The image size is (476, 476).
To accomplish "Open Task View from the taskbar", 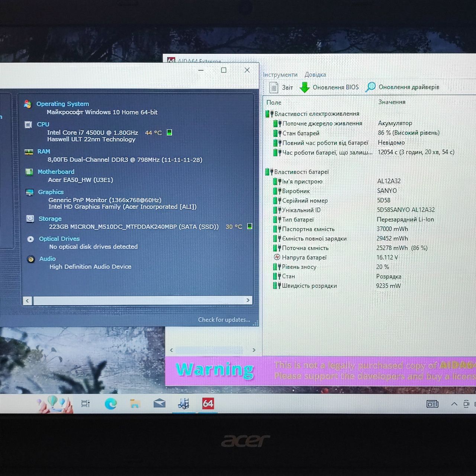I will 86,403.
